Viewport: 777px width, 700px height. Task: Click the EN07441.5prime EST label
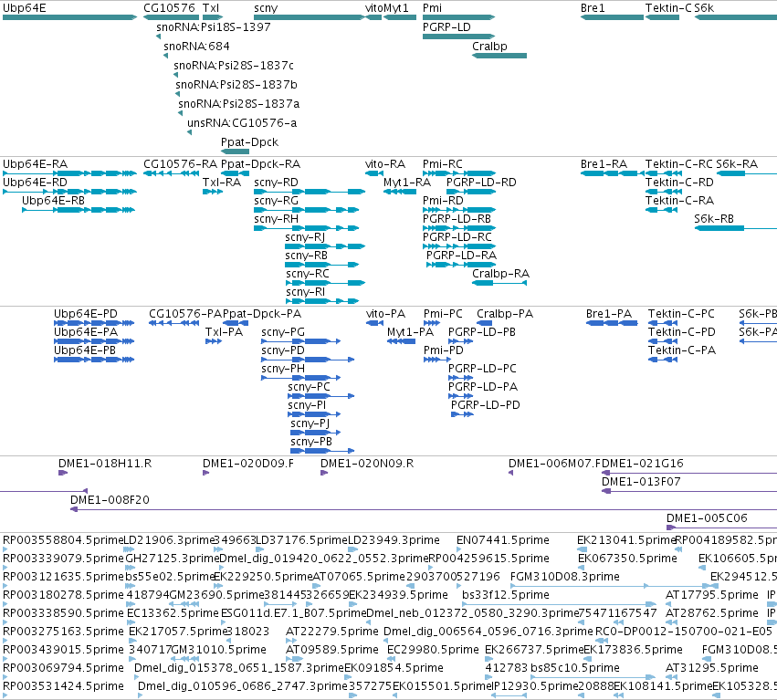coord(502,540)
